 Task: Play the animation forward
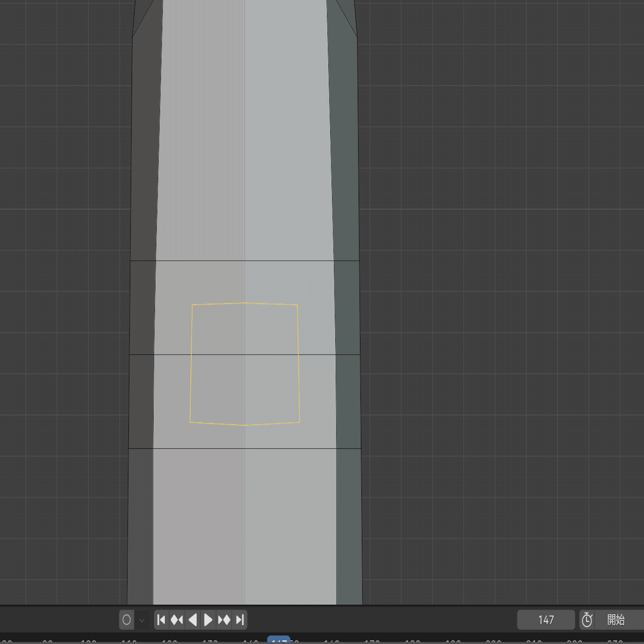pos(208,619)
